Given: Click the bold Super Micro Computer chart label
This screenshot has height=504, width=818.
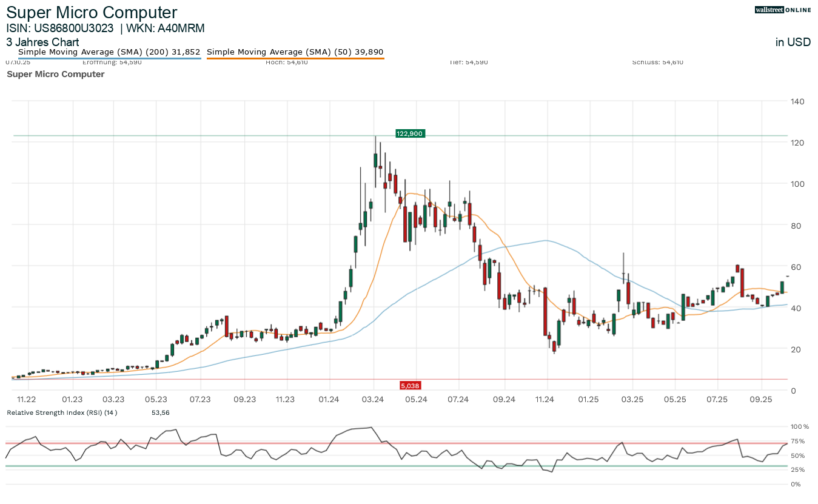Looking at the screenshot, I should click(55, 74).
